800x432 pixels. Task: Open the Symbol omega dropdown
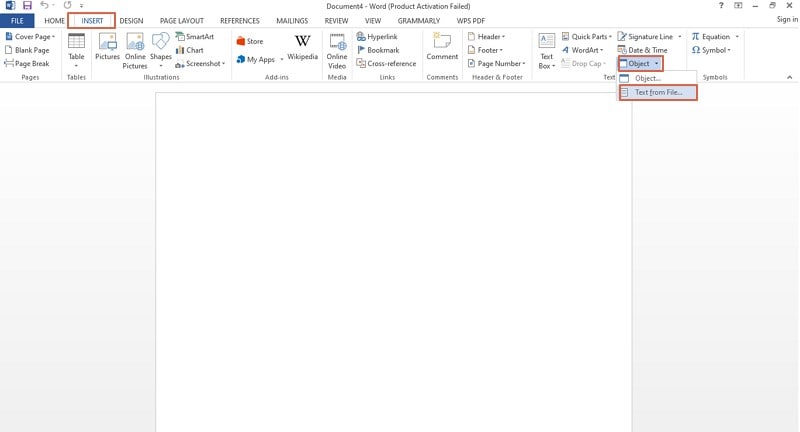point(711,50)
